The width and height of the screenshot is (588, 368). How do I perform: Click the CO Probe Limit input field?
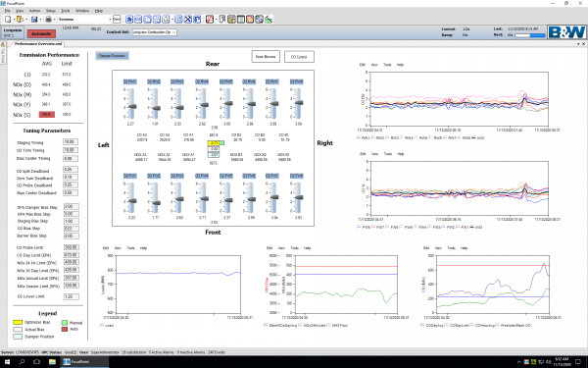(72, 247)
